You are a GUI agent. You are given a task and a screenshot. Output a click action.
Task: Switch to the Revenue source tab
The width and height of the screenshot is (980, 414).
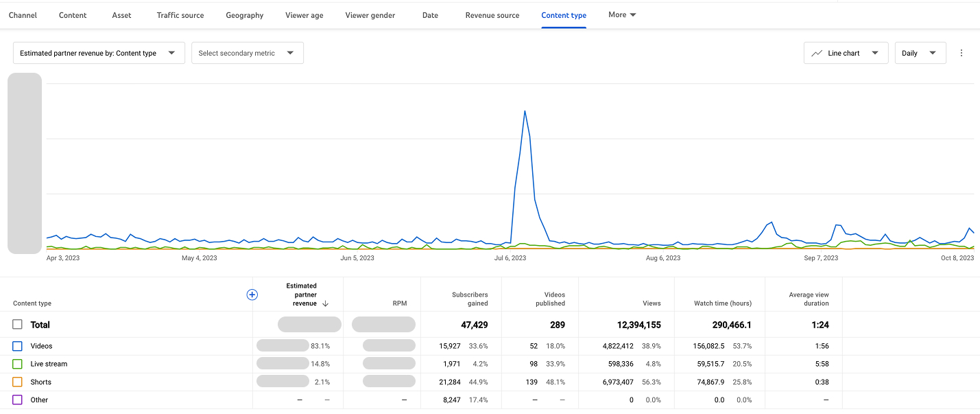[492, 14]
